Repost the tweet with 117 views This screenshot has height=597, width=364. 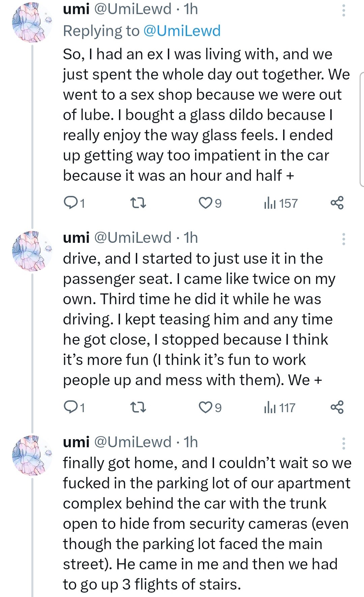pos(138,407)
